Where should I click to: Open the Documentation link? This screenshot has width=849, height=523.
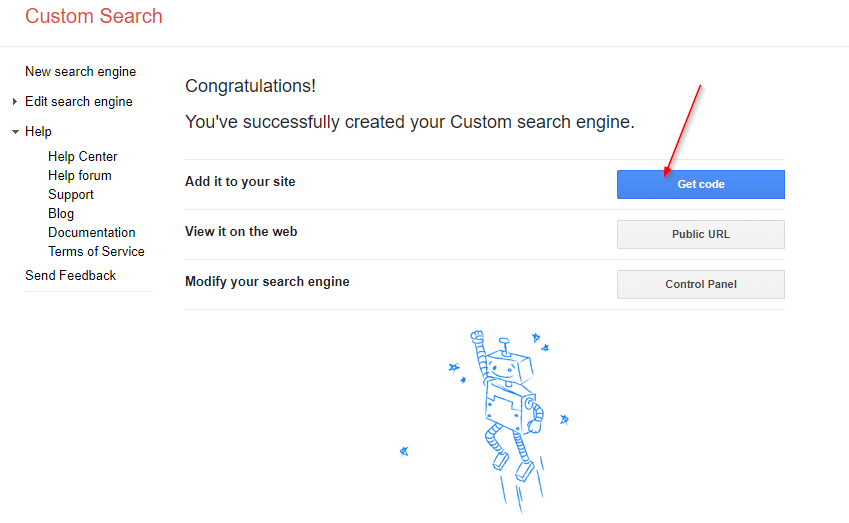[92, 232]
